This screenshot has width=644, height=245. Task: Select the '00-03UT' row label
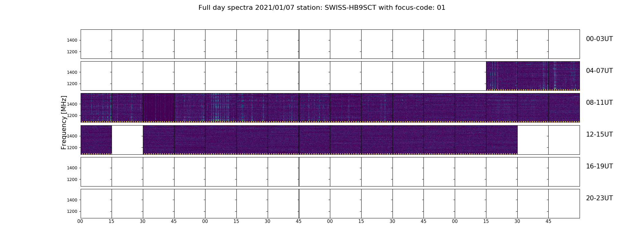coord(599,39)
